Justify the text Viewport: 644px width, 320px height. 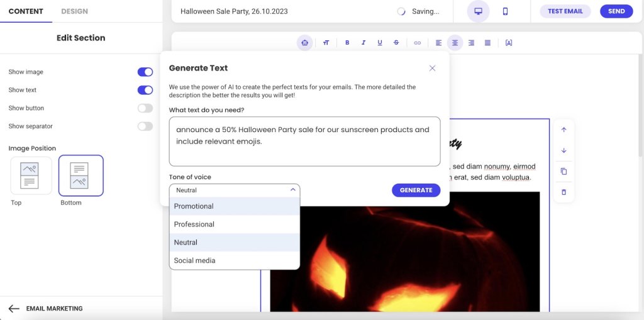click(487, 43)
